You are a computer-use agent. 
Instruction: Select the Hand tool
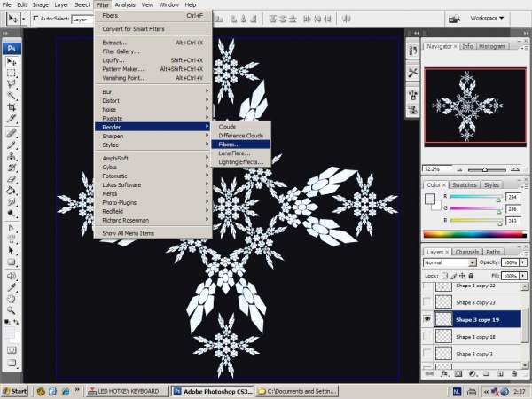[12, 299]
